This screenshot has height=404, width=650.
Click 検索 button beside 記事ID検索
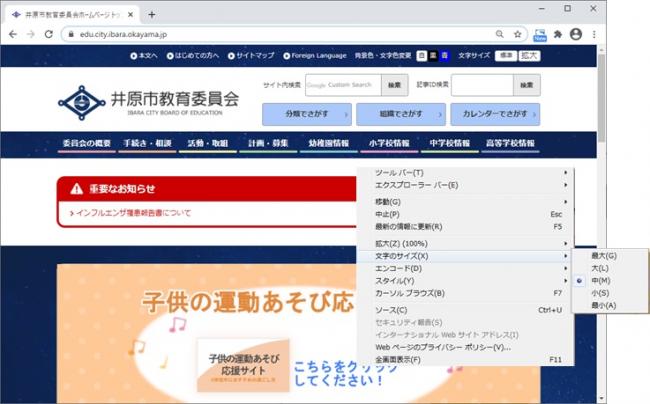pos(527,85)
